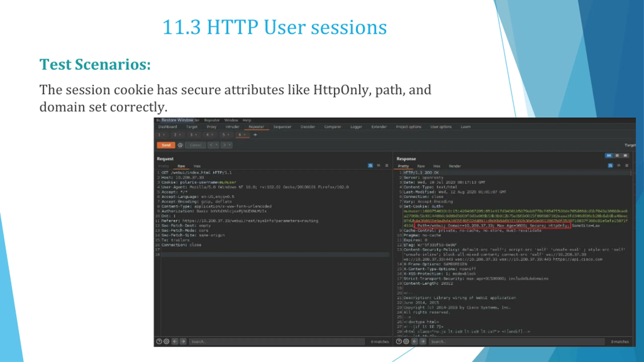
Task: Switch request view to Hex
Action: (197, 166)
